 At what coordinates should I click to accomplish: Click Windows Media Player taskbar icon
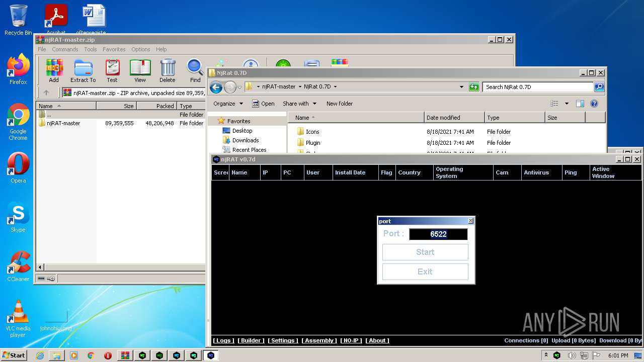(x=74, y=355)
